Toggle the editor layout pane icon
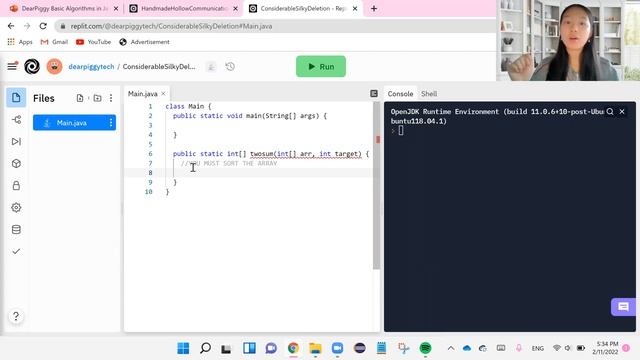Viewport: 640px width, 360px height. (x=374, y=93)
